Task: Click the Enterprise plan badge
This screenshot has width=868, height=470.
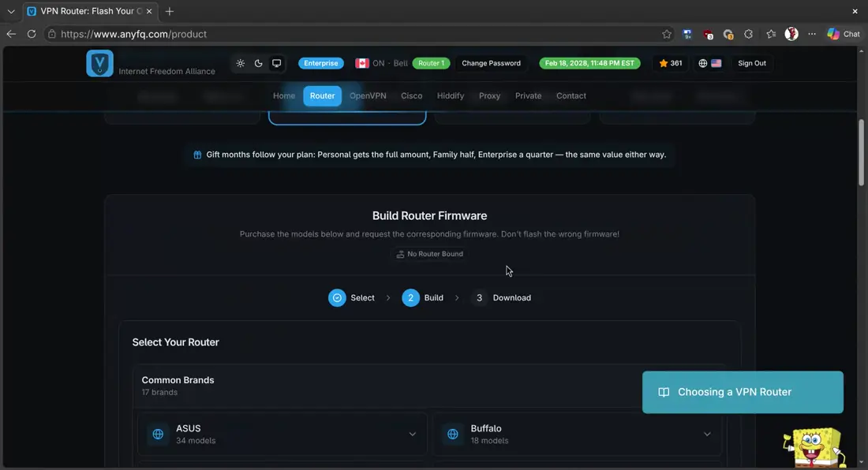Action: pyautogui.click(x=321, y=63)
